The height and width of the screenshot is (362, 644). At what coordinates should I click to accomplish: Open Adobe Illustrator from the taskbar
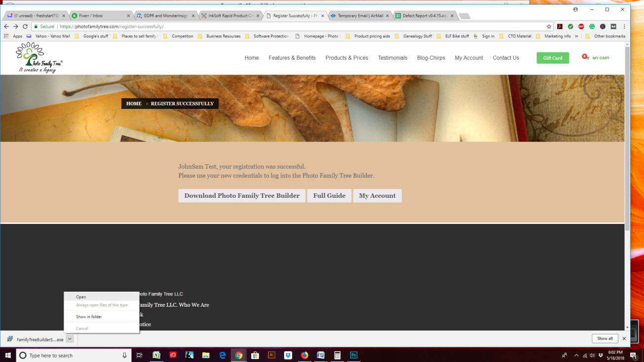[x=271, y=355]
